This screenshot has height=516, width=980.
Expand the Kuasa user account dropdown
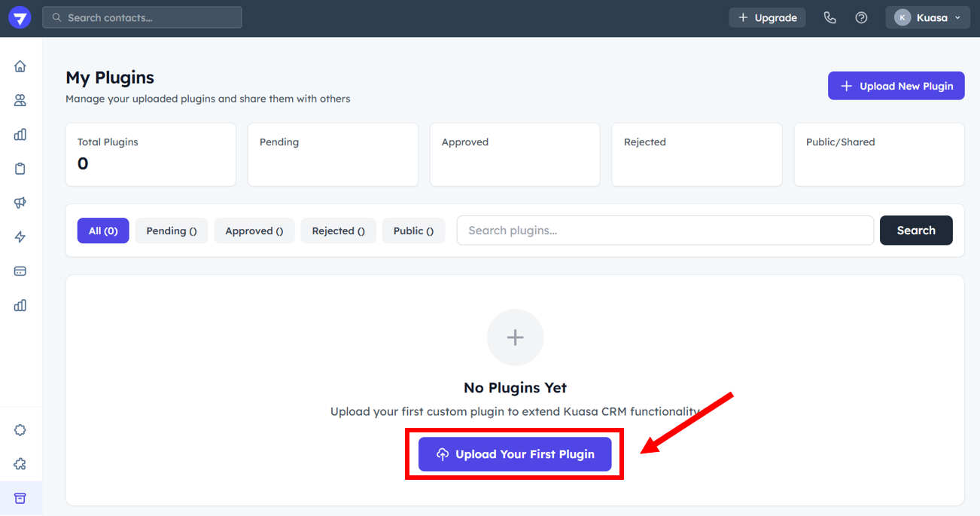[x=927, y=17]
